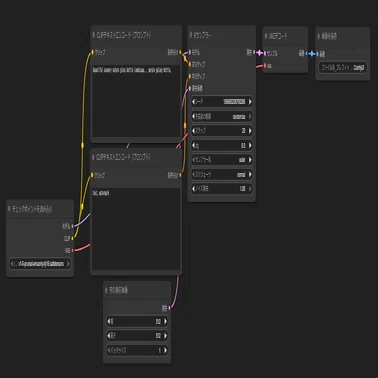The width and height of the screenshot is (378, 378).
Task: Decrease ノイズ除去 with its left arrow
Action: [194, 189]
